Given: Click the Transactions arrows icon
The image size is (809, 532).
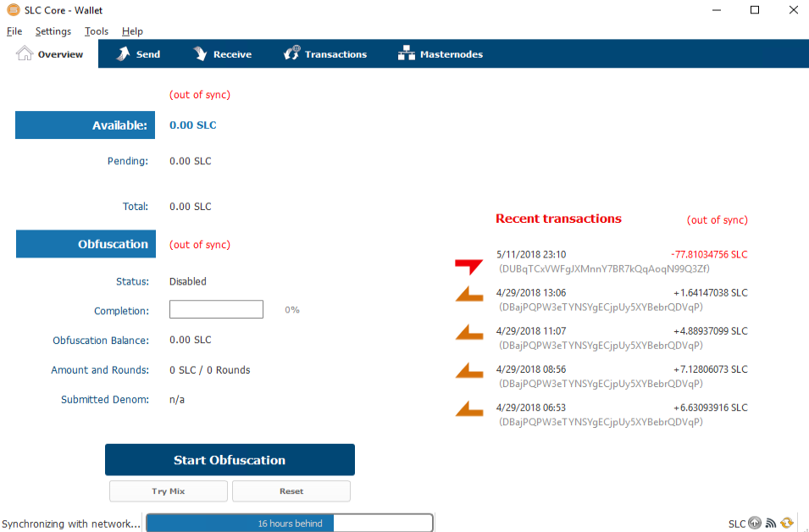Looking at the screenshot, I should [291, 53].
